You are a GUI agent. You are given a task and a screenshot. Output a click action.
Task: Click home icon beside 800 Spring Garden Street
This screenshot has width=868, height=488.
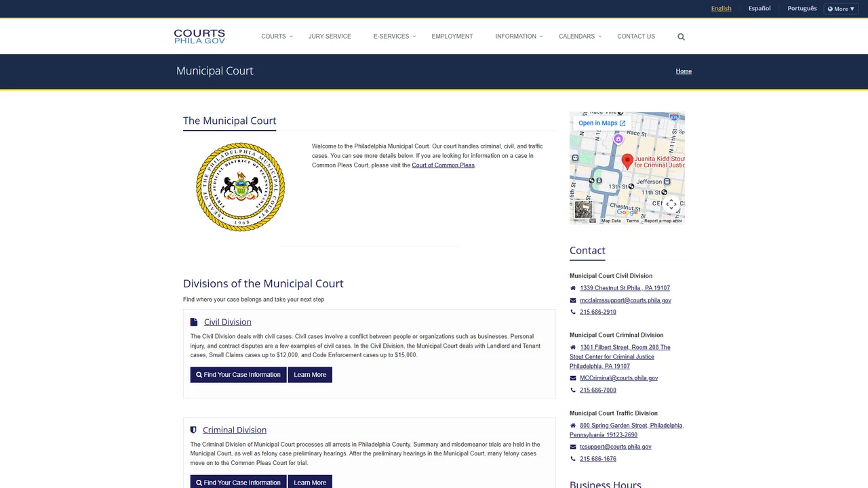573,426
